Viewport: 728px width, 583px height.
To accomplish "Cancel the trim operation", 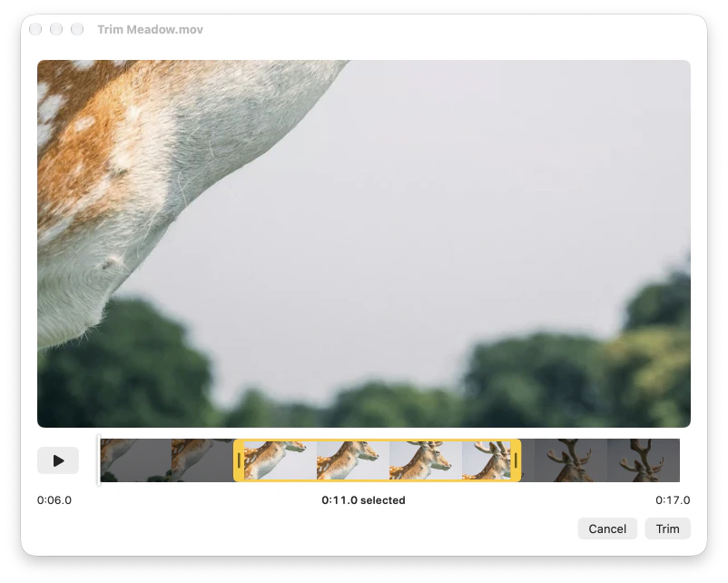I will [x=607, y=529].
